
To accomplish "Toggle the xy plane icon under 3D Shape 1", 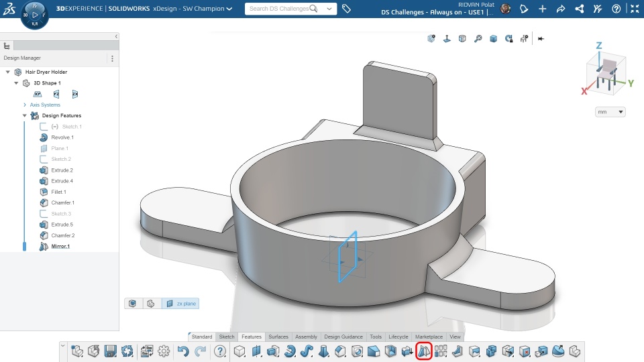I will click(38, 94).
